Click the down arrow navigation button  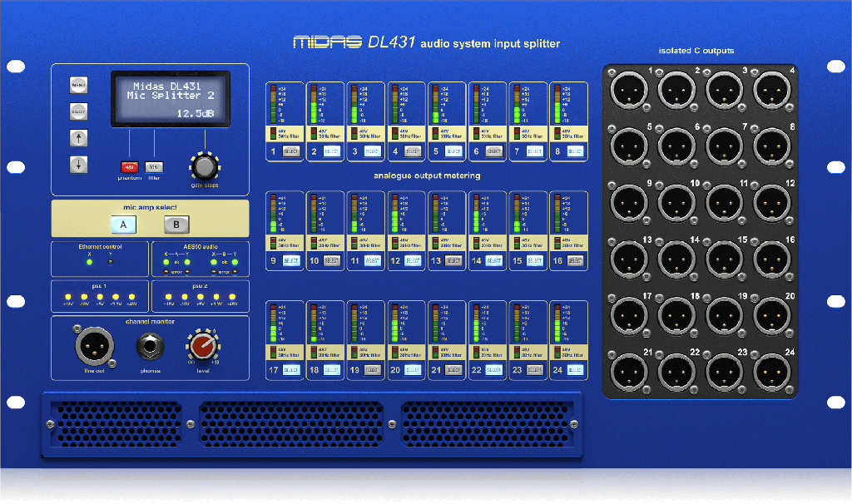click(79, 165)
